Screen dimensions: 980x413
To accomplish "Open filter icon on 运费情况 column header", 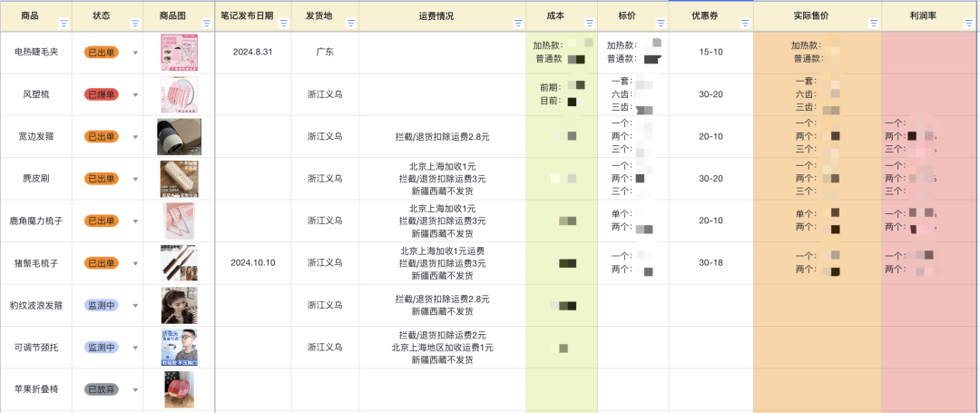I will (517, 23).
